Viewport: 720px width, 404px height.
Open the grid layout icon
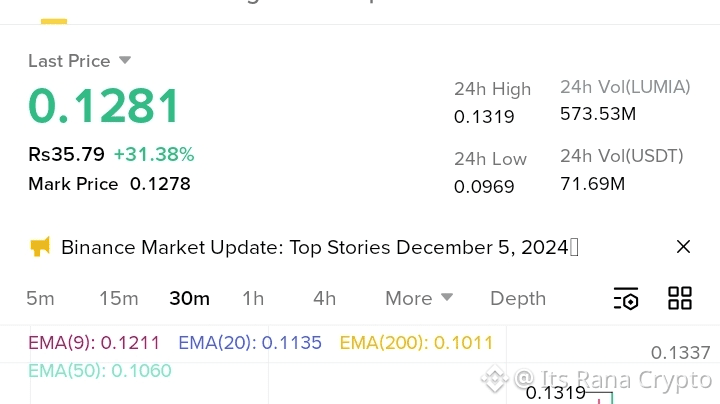680,298
